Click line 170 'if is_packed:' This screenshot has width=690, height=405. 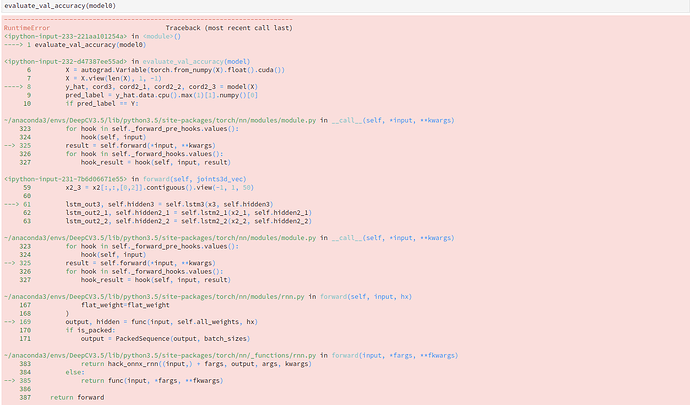click(x=67, y=330)
